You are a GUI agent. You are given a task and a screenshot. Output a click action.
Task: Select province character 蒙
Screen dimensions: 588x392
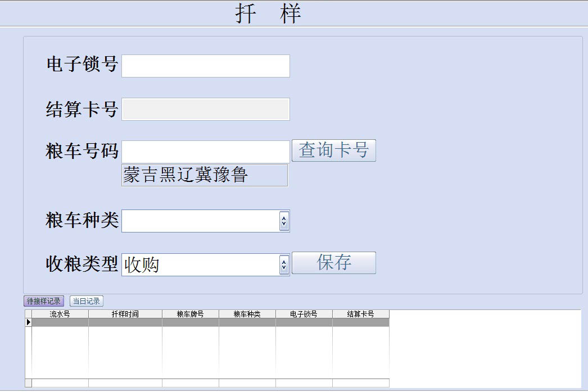click(132, 175)
